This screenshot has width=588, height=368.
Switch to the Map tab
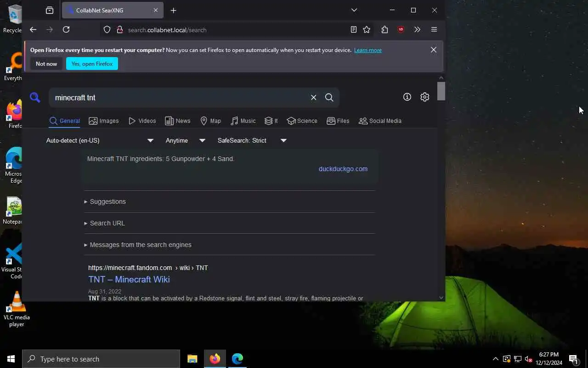click(211, 121)
